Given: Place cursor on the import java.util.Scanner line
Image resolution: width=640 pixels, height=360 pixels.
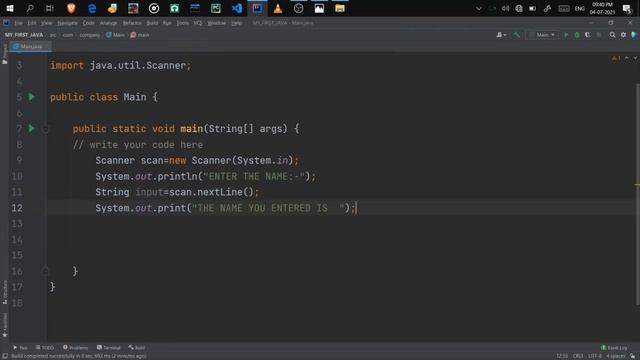Looking at the screenshot, I should (120, 65).
